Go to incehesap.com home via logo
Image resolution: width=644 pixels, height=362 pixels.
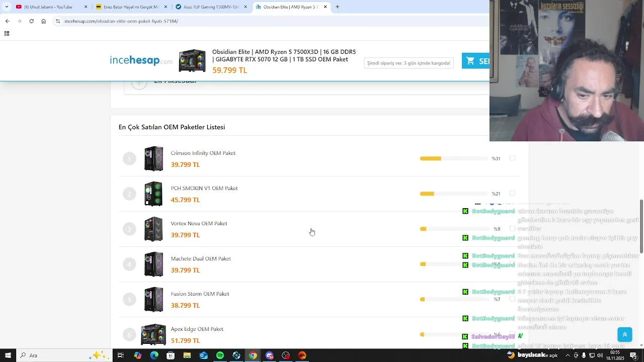(x=141, y=60)
